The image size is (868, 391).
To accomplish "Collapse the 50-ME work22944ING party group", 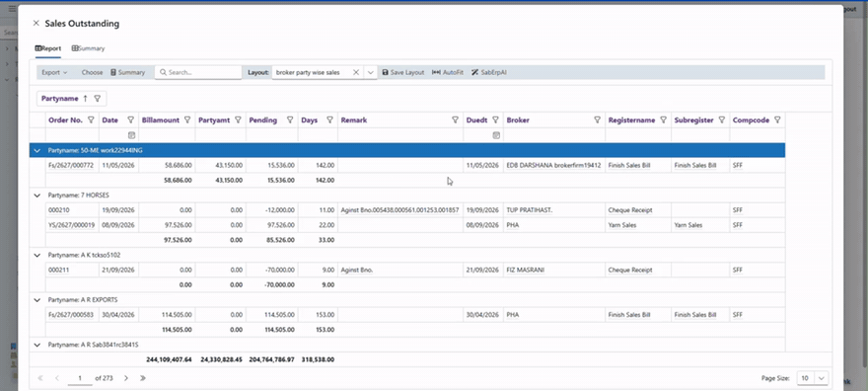I will click(x=37, y=150).
